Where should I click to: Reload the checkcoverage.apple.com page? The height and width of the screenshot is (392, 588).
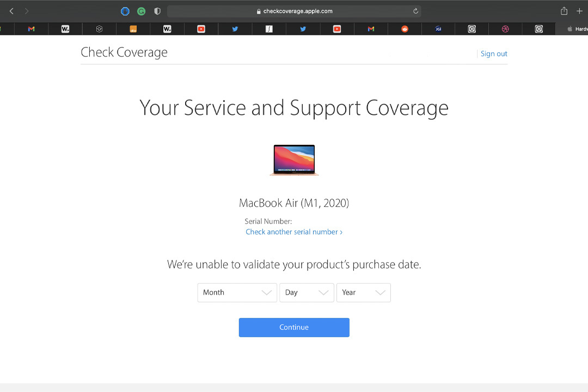click(x=415, y=11)
